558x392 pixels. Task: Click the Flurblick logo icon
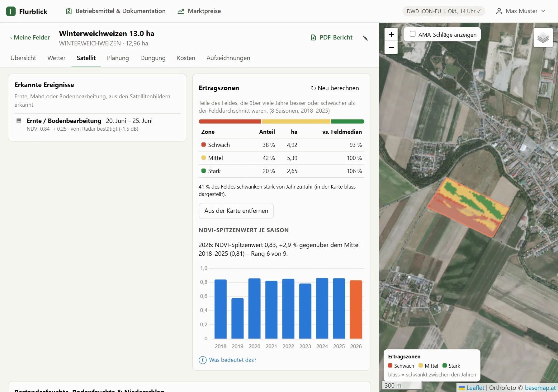(x=11, y=12)
